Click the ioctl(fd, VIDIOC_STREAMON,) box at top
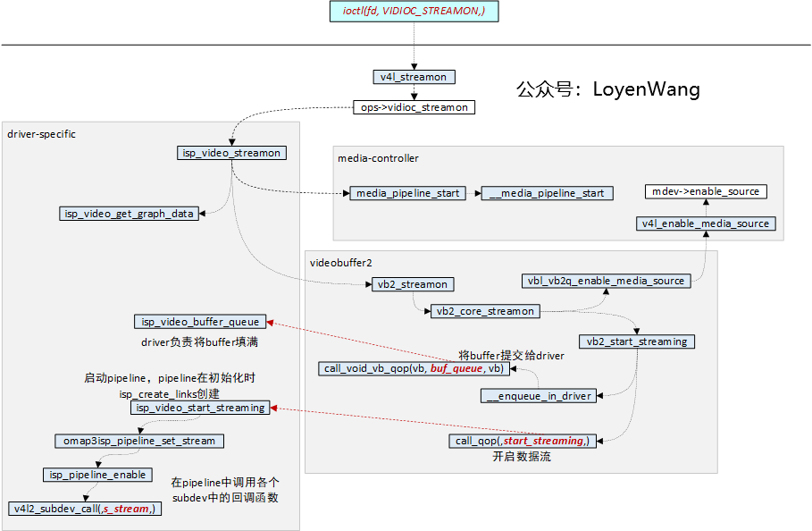This screenshot has width=812, height=531. [414, 11]
